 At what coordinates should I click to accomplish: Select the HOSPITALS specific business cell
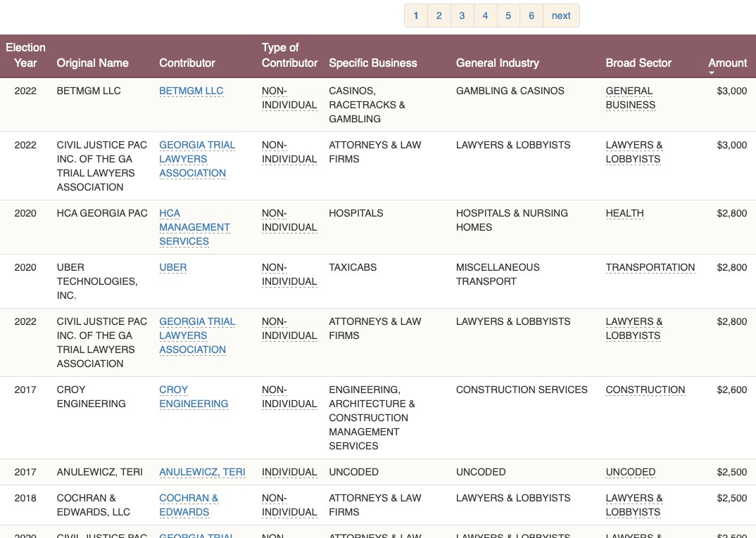coord(355,213)
